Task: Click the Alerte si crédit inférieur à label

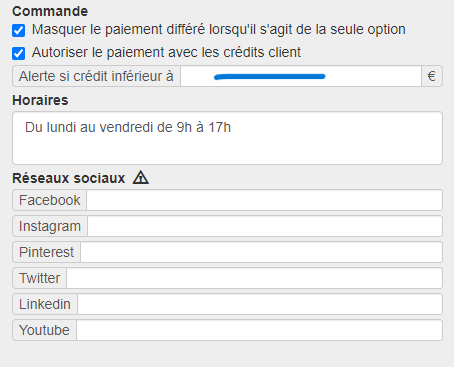Action: 96,76
